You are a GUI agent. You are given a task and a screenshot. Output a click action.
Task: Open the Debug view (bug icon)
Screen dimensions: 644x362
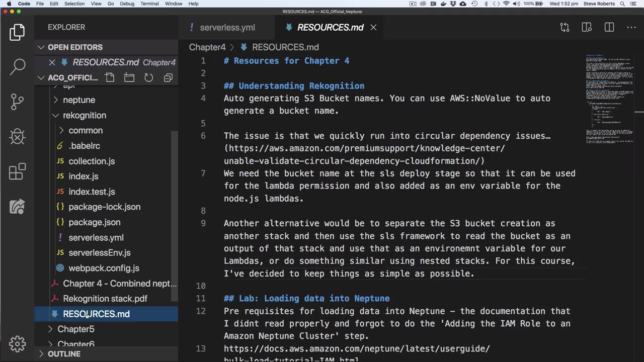pyautogui.click(x=17, y=137)
